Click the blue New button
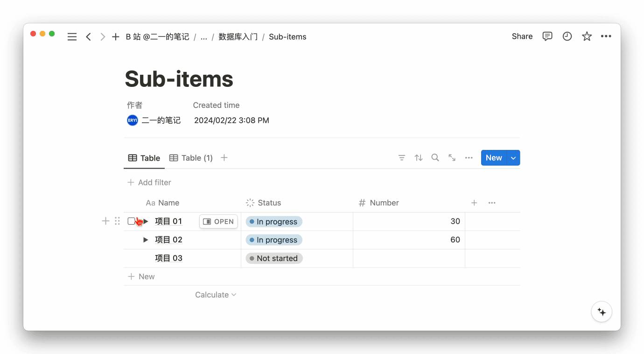 494,158
